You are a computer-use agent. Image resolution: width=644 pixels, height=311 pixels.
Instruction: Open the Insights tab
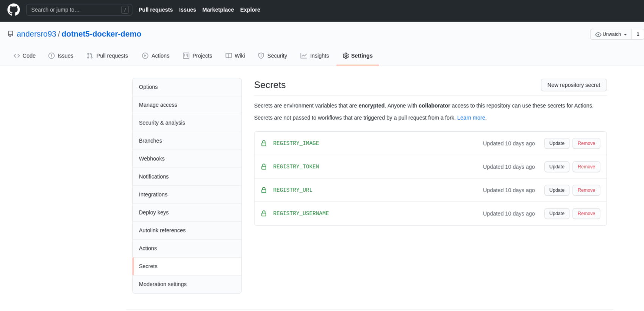(315, 56)
